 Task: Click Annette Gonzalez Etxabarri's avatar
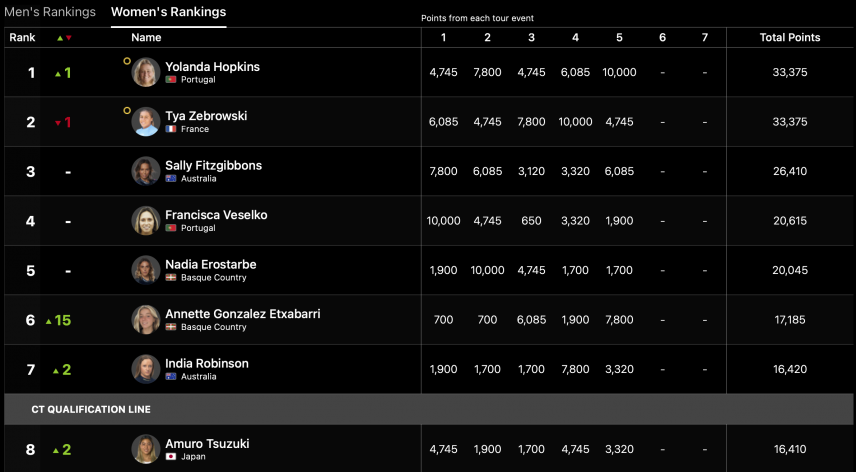(146, 320)
